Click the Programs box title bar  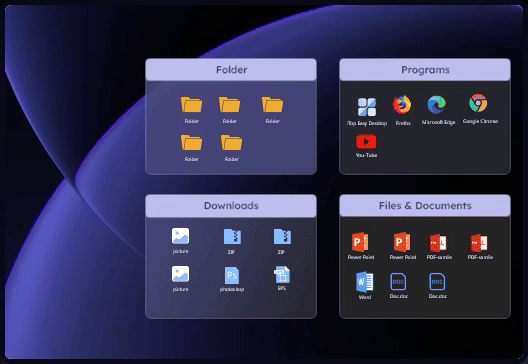[425, 70]
